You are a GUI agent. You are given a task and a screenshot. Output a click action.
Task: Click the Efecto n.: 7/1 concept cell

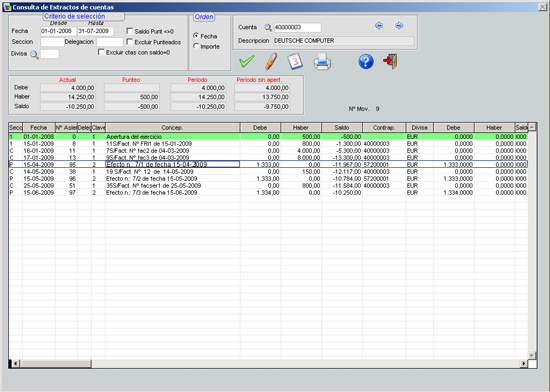pos(173,164)
